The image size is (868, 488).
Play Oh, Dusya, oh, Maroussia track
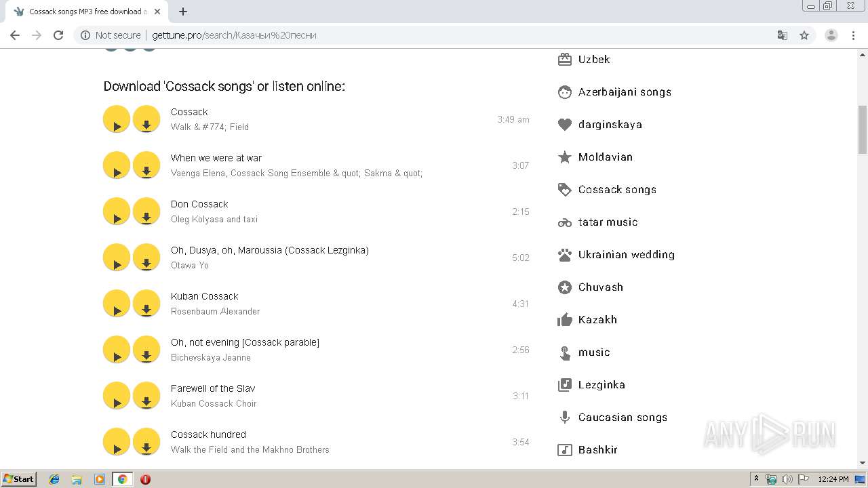coord(117,258)
